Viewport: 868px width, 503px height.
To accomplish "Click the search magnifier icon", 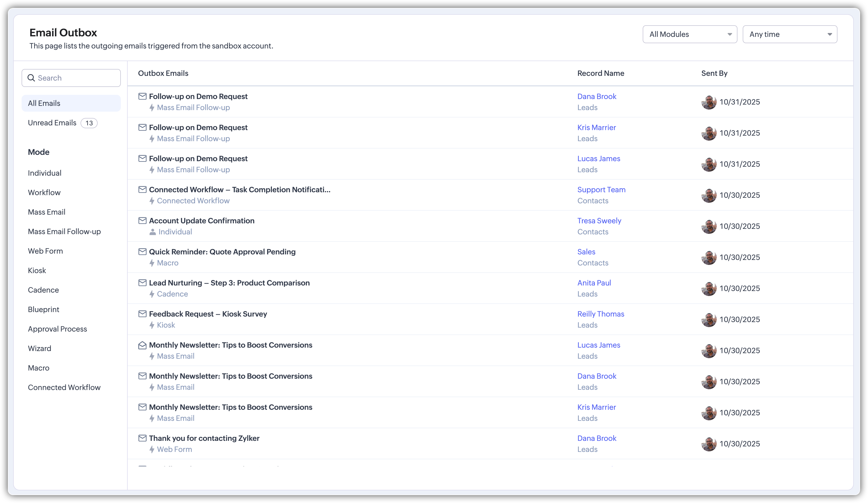I will click(31, 78).
